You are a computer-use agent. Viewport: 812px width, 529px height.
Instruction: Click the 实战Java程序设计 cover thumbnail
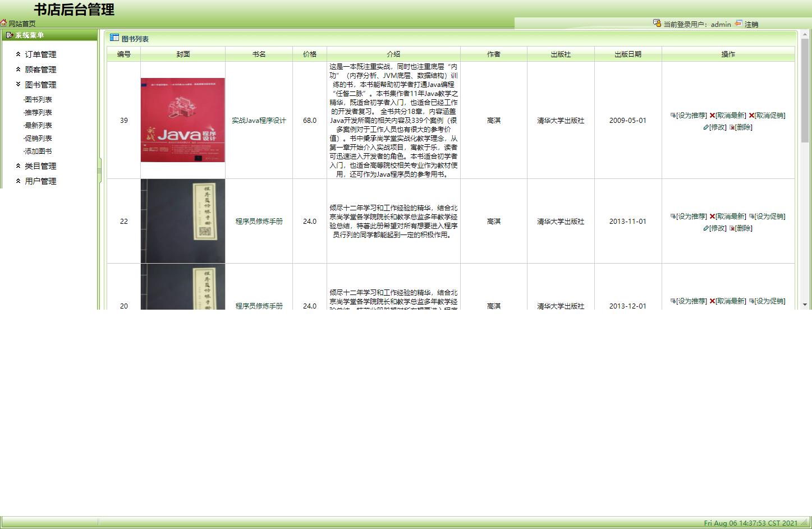[x=182, y=120]
